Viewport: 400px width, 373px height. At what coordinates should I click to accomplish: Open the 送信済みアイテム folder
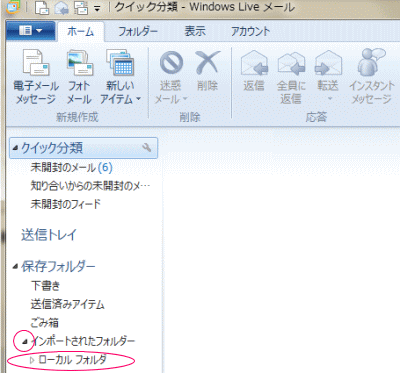point(67,304)
